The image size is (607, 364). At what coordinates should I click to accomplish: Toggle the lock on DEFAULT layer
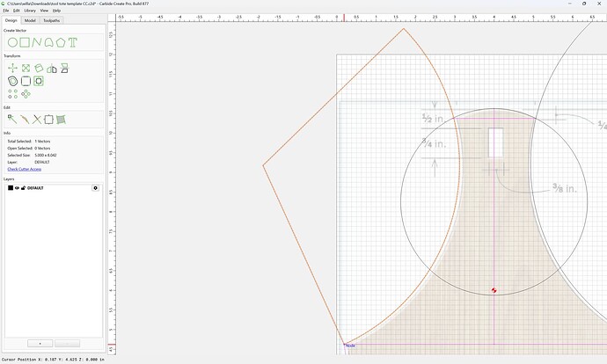point(23,188)
